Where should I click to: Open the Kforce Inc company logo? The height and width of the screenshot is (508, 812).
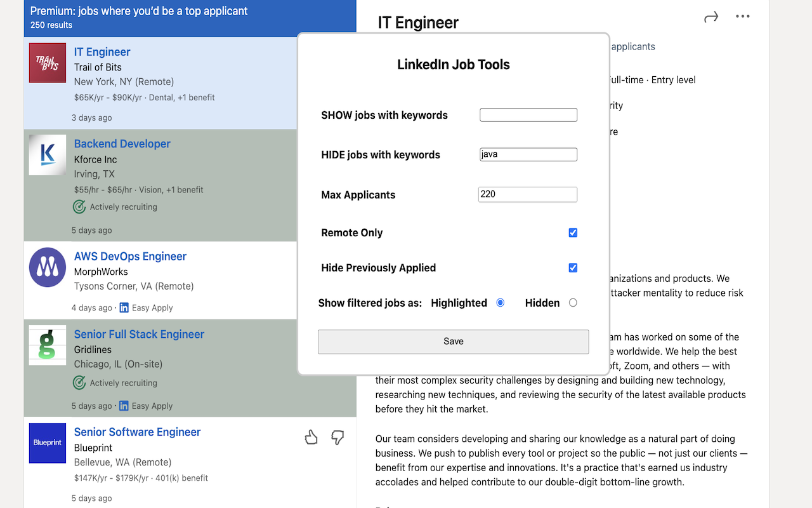tap(48, 155)
